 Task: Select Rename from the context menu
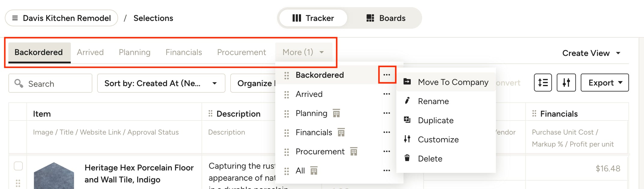pos(433,101)
